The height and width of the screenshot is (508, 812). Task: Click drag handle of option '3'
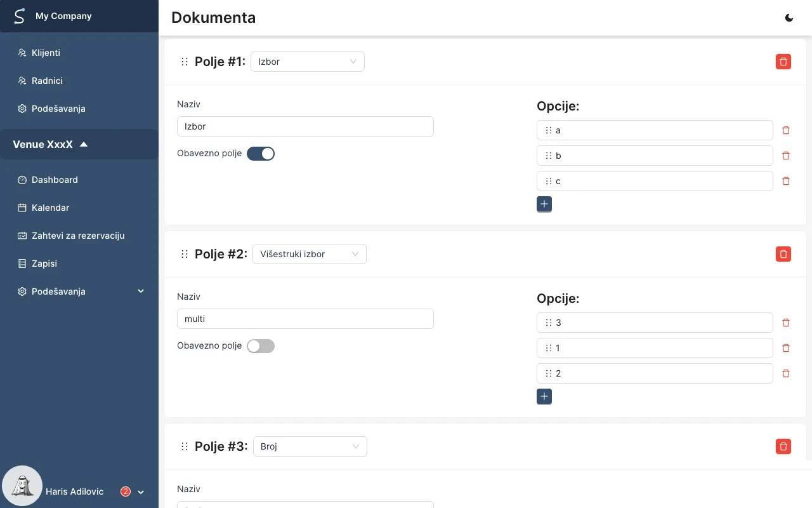(x=549, y=323)
